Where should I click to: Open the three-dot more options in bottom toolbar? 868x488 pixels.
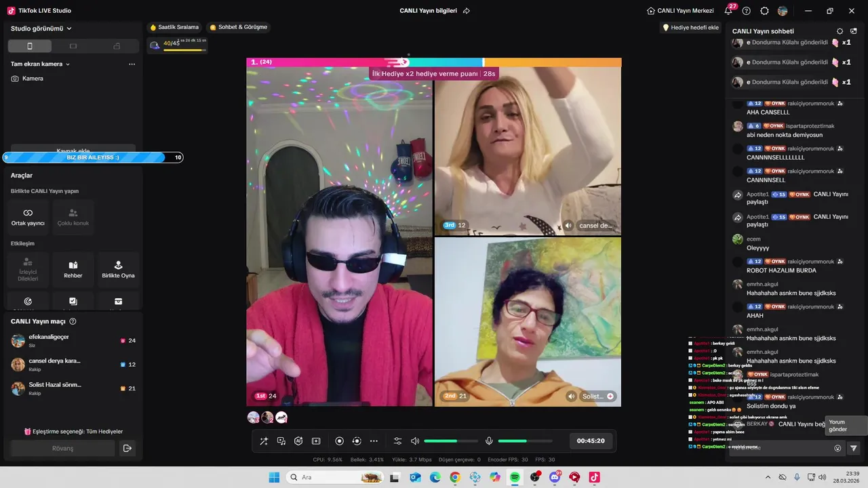pos(374,441)
